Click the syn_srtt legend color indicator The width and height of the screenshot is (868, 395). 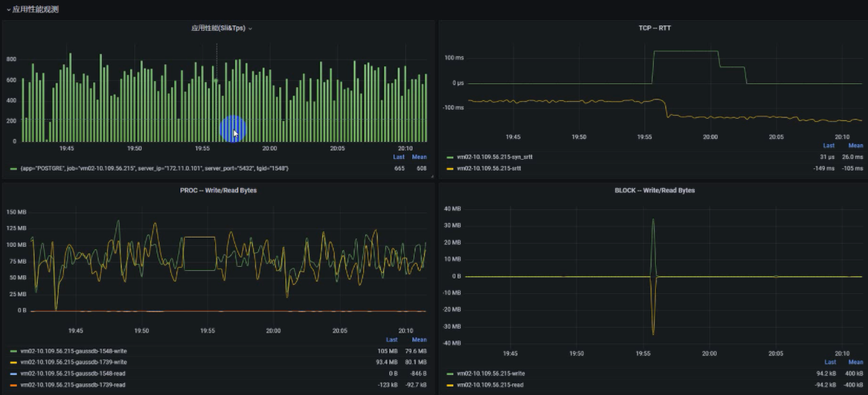tap(449, 157)
